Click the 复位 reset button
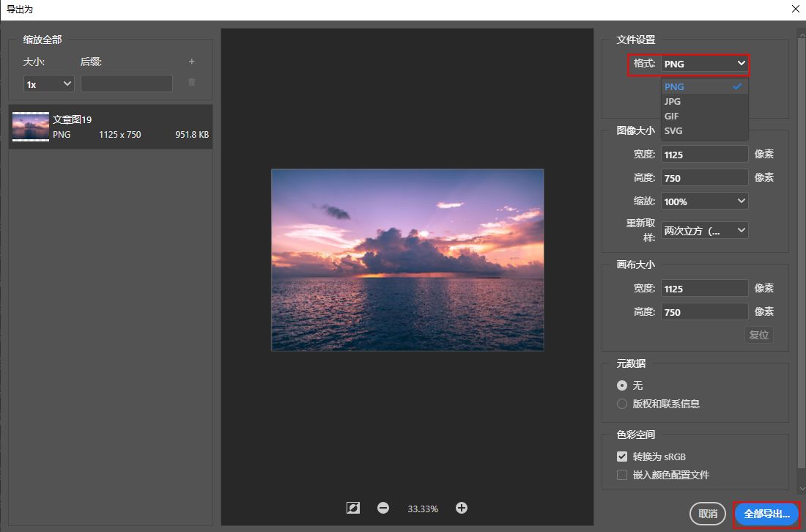806x532 pixels. [x=758, y=335]
